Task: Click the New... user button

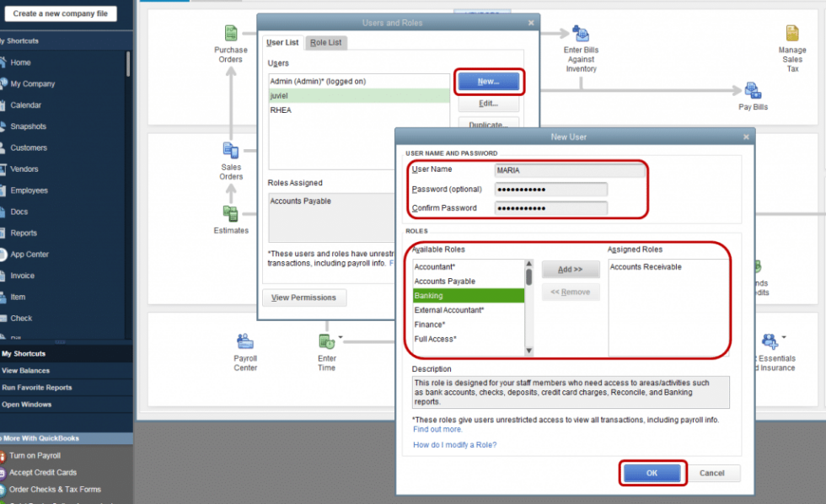Action: click(488, 82)
